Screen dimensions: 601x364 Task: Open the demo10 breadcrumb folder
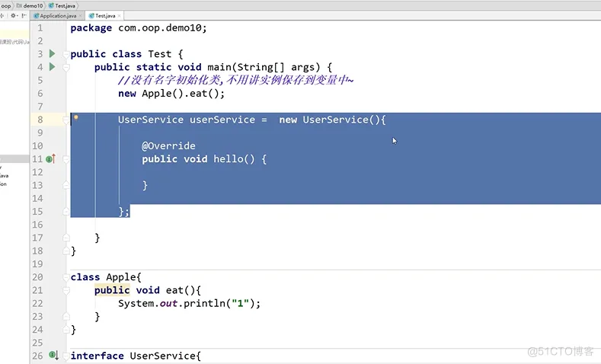(x=30, y=6)
